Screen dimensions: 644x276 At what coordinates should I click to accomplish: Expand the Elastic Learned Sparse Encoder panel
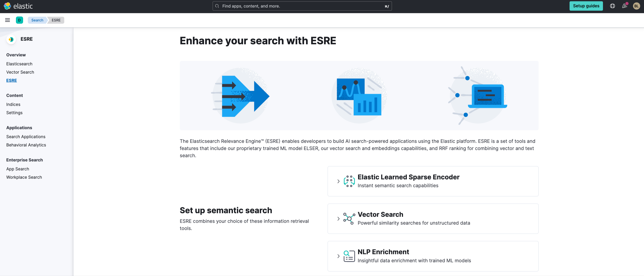pyautogui.click(x=338, y=181)
